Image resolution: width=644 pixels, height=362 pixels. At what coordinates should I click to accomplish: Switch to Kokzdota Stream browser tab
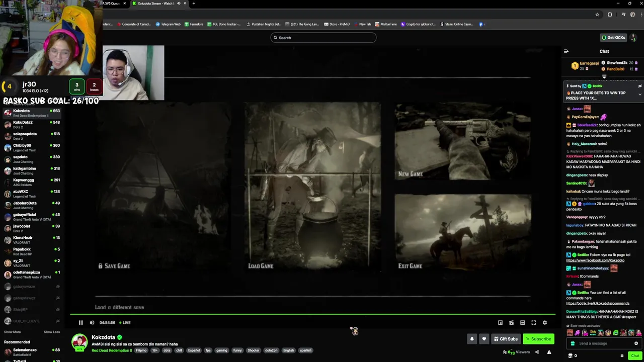tap(159, 4)
